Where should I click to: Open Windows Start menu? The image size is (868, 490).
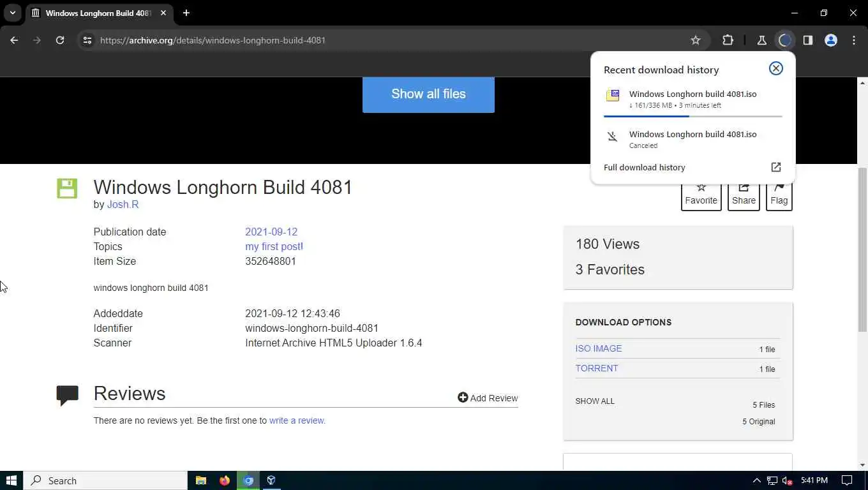[x=11, y=480]
